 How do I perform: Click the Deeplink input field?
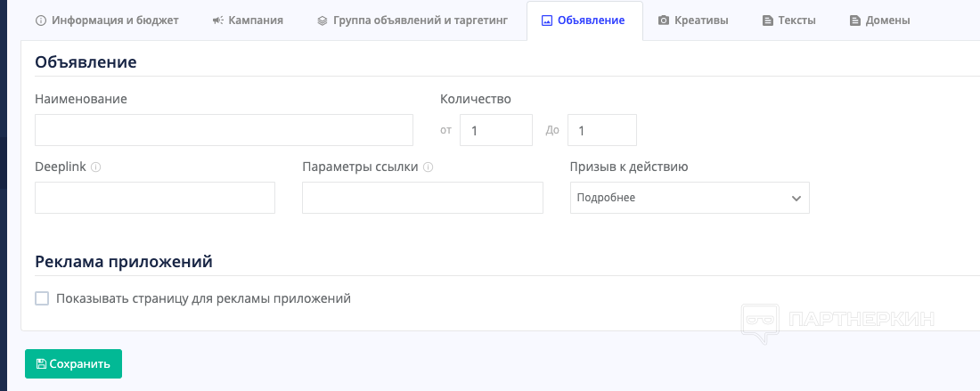coord(155,198)
